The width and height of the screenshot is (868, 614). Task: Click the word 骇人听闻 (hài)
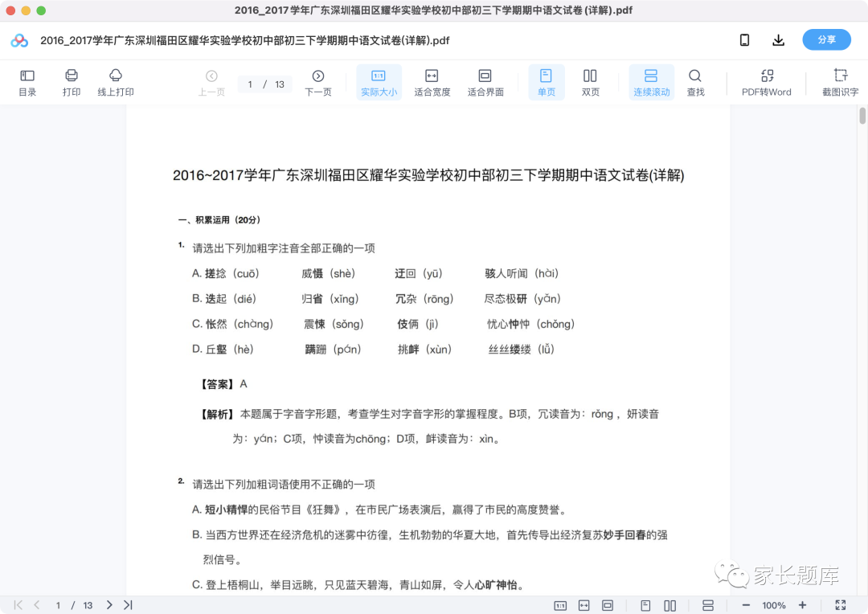[x=522, y=273]
